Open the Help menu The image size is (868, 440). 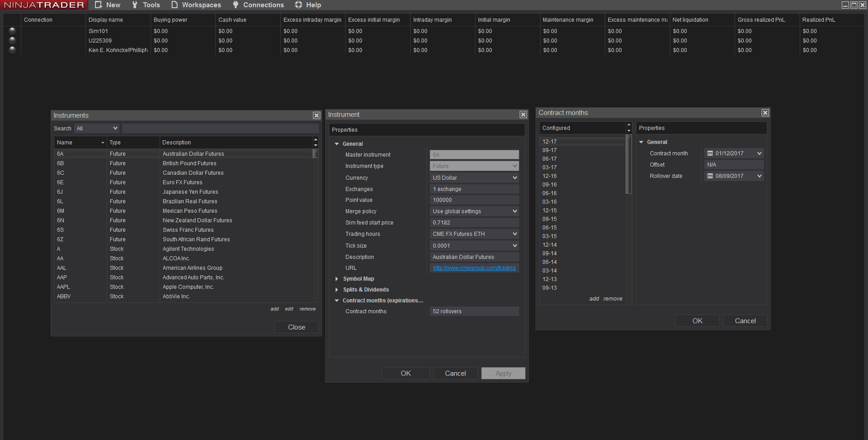click(308, 5)
